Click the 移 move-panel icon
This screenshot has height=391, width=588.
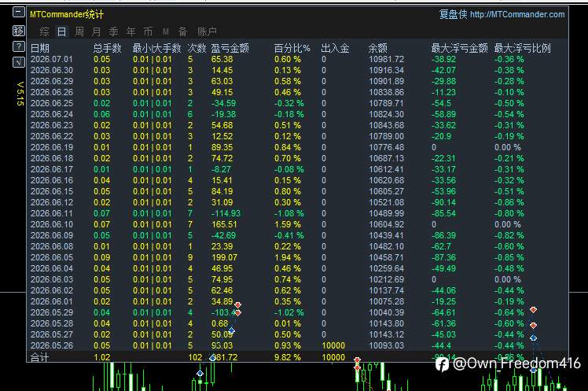(18, 31)
